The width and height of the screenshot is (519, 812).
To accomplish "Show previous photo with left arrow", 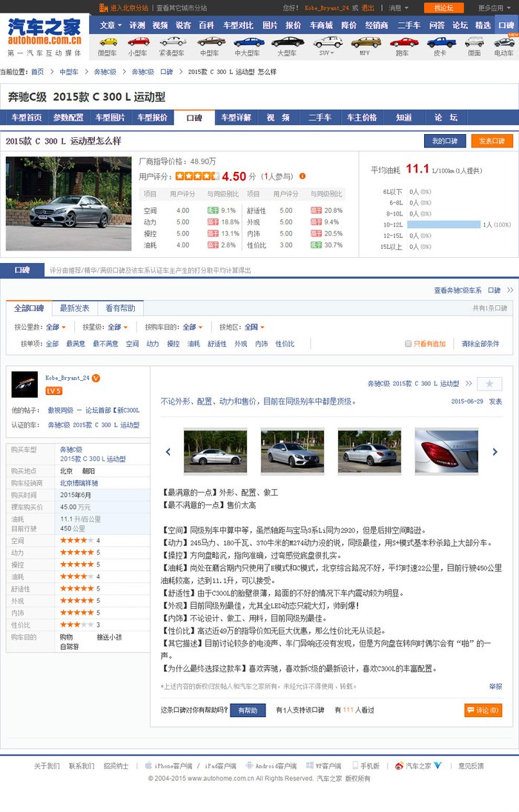I will 168,452.
